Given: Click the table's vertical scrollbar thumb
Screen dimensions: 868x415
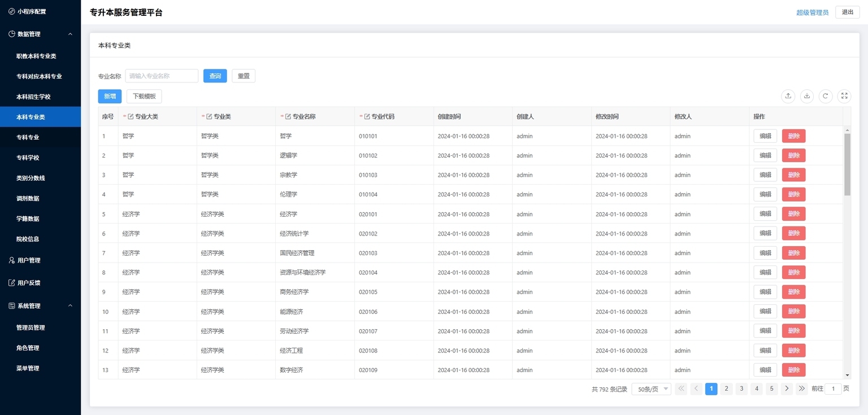Looking at the screenshot, I should (847, 164).
